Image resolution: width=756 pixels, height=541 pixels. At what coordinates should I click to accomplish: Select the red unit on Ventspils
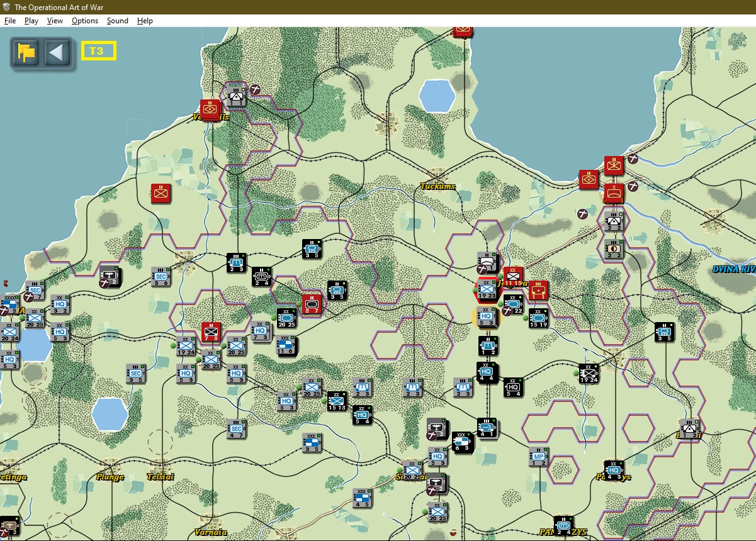(x=210, y=109)
